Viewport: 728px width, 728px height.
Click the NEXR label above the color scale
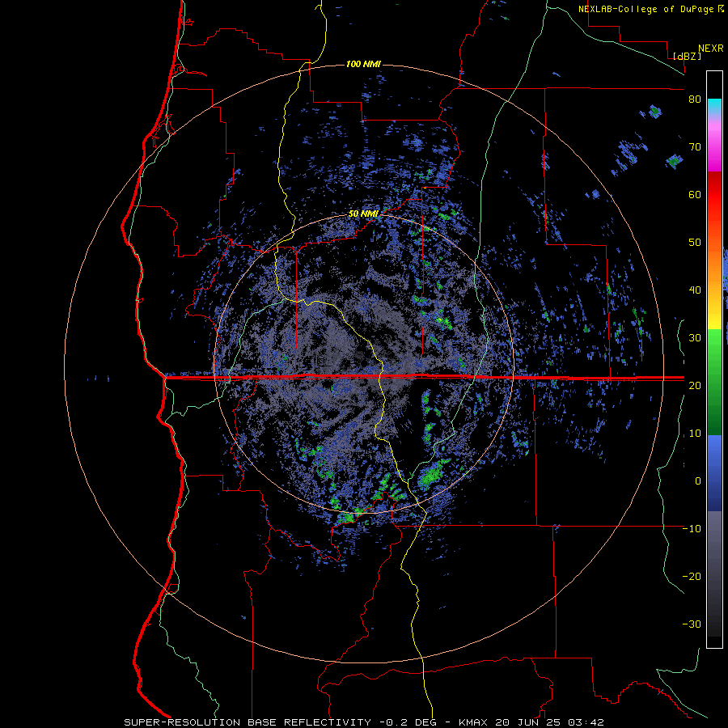click(711, 49)
